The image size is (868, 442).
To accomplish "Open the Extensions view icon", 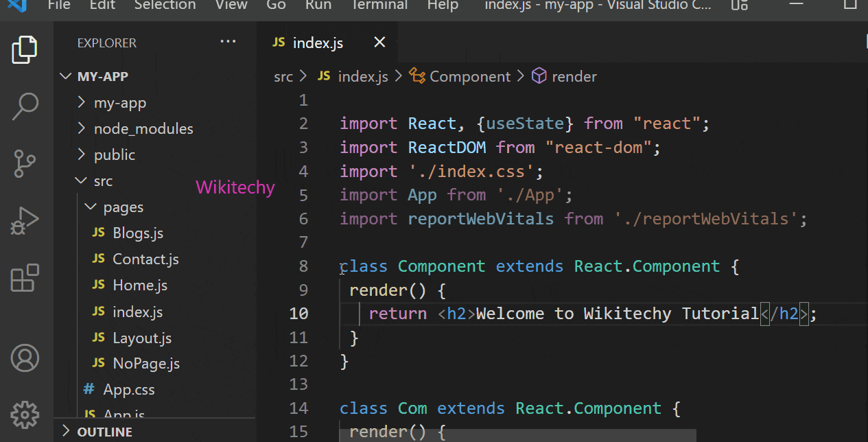I will [x=25, y=279].
